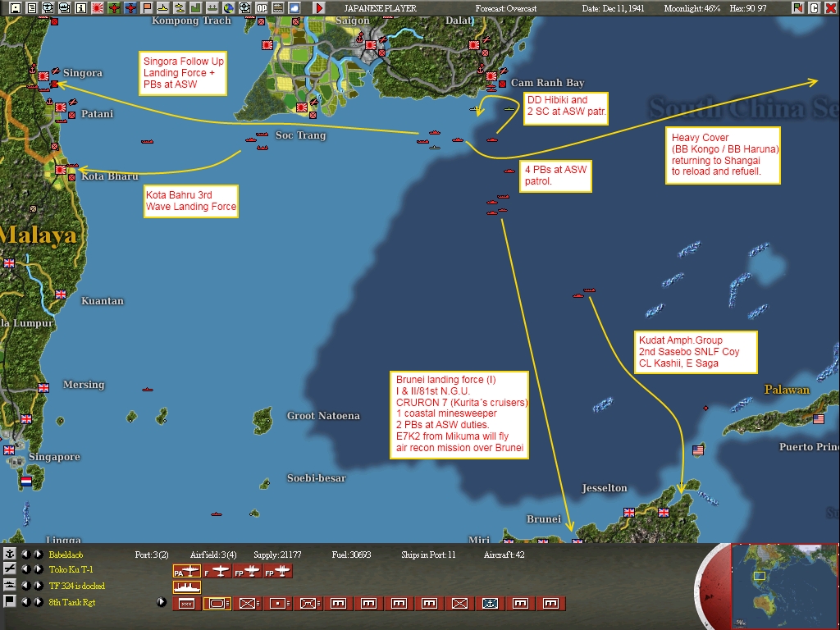Open the 8th Tank Rgt unit link
Viewport: 840px width, 630px height.
click(x=72, y=602)
